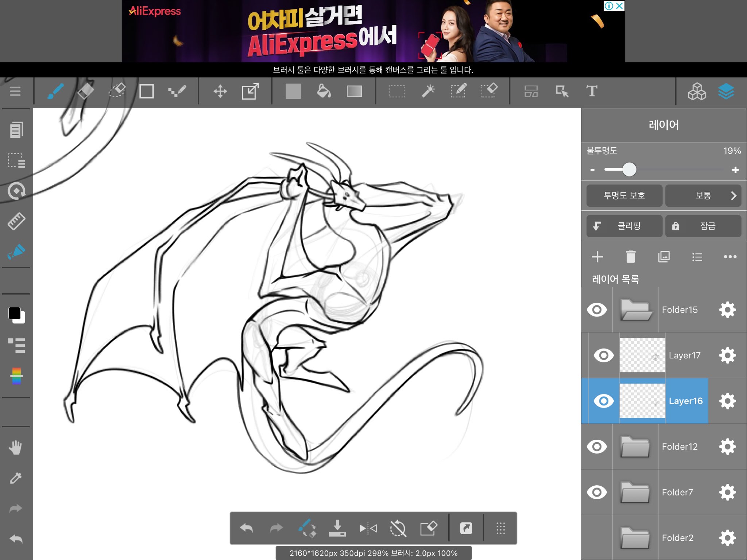Select the Text tool
Viewport: 747px width, 560px height.
tap(592, 91)
